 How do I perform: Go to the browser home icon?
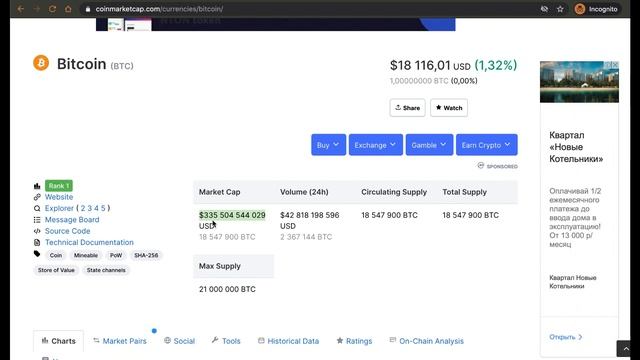pyautogui.click(x=68, y=9)
